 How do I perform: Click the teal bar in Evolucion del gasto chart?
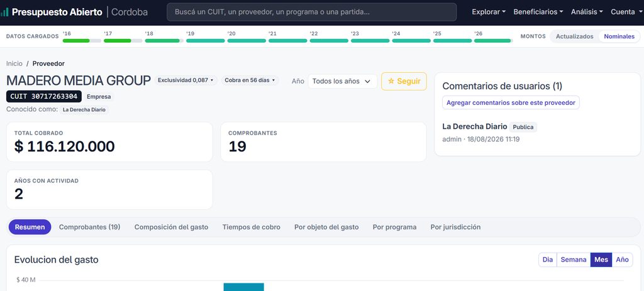click(x=243, y=287)
